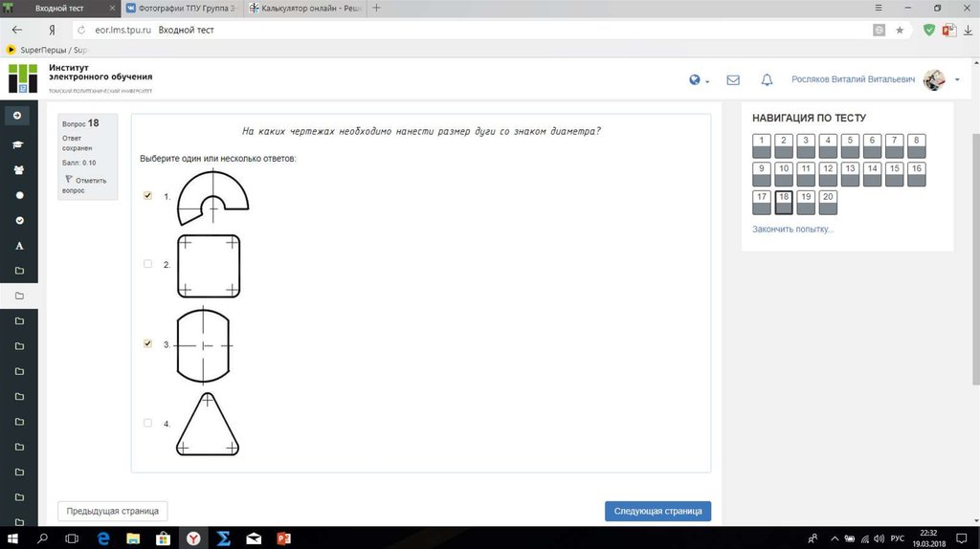
Task: Jump to question 17 in navigation
Action: tap(761, 203)
